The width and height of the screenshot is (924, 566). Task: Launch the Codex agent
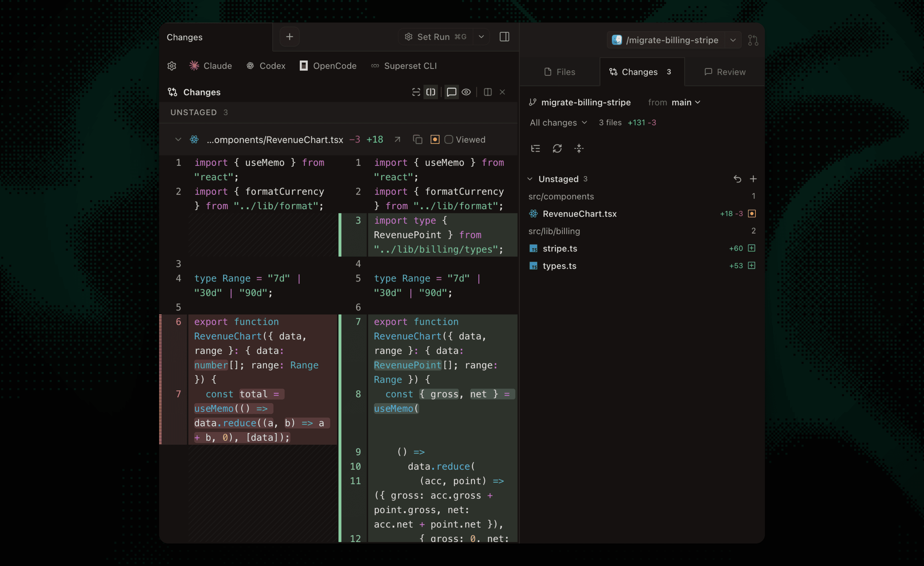(266, 66)
